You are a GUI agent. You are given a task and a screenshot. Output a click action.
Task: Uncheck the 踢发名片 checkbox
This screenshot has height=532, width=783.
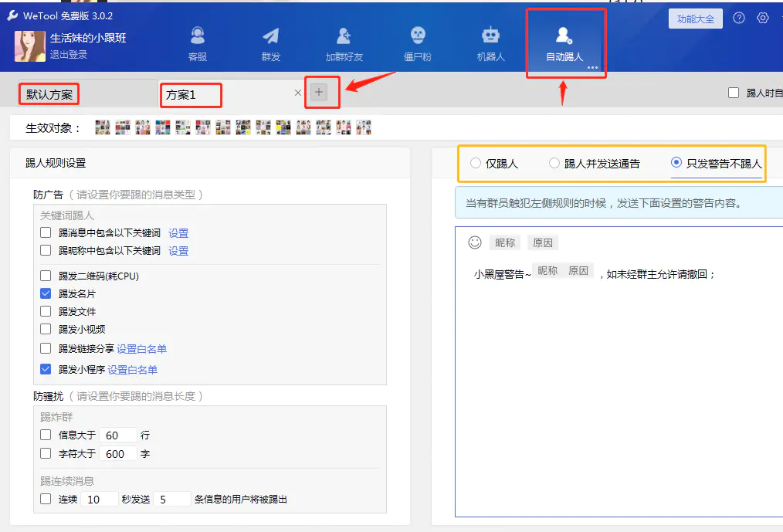(x=46, y=294)
